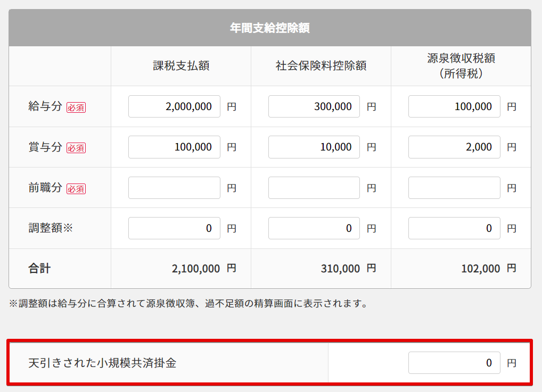The image size is (542, 392).
Task: Select the 調整額 社会保険料控除額 field
Action: click(x=314, y=228)
